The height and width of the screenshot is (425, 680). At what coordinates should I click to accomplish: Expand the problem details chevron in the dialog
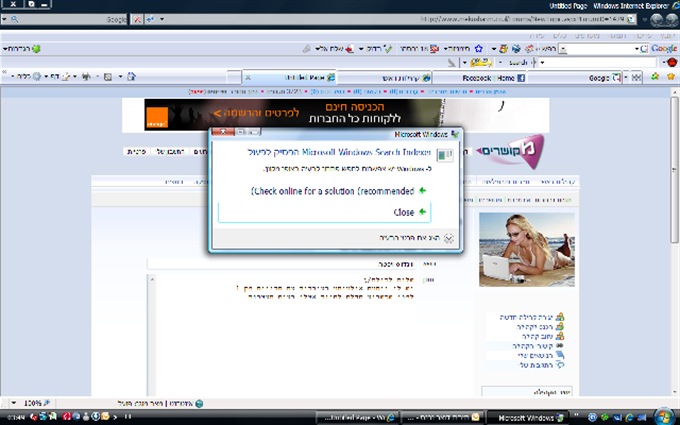[449, 238]
